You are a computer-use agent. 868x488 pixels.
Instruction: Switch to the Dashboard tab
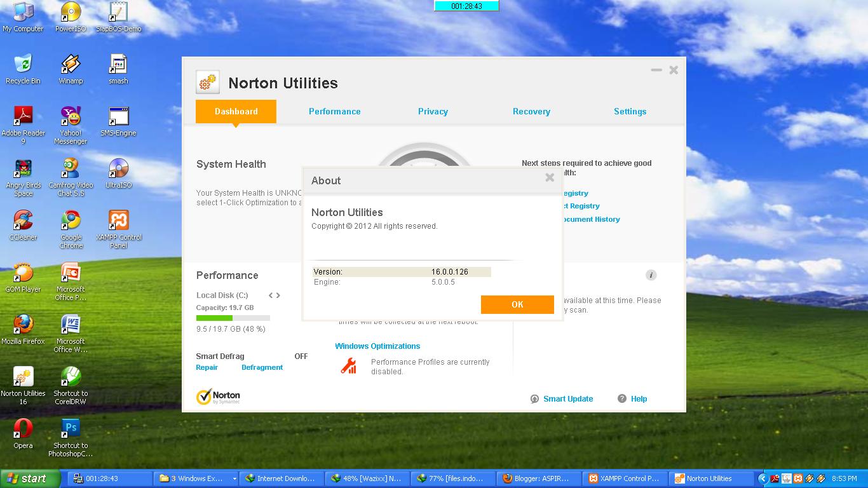click(236, 111)
